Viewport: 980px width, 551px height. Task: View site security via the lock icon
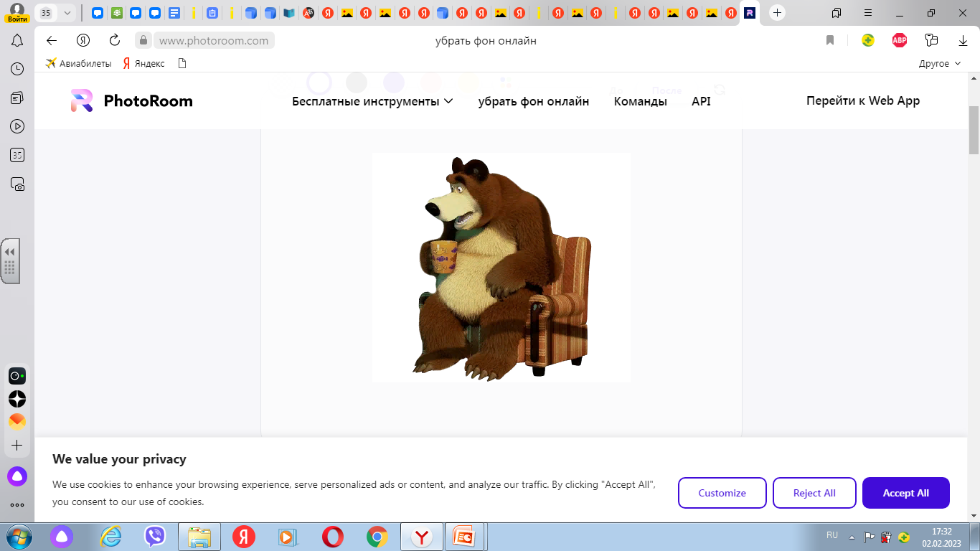(143, 41)
